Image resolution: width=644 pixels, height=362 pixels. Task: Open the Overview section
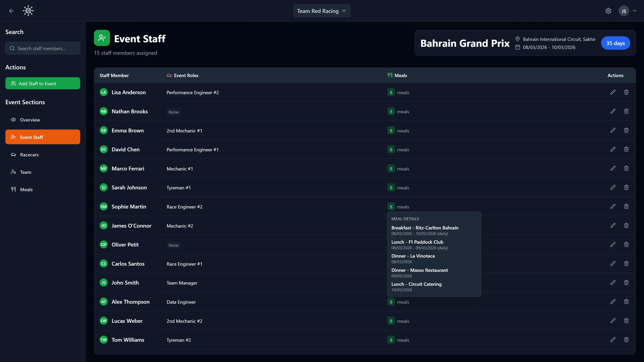[30, 120]
